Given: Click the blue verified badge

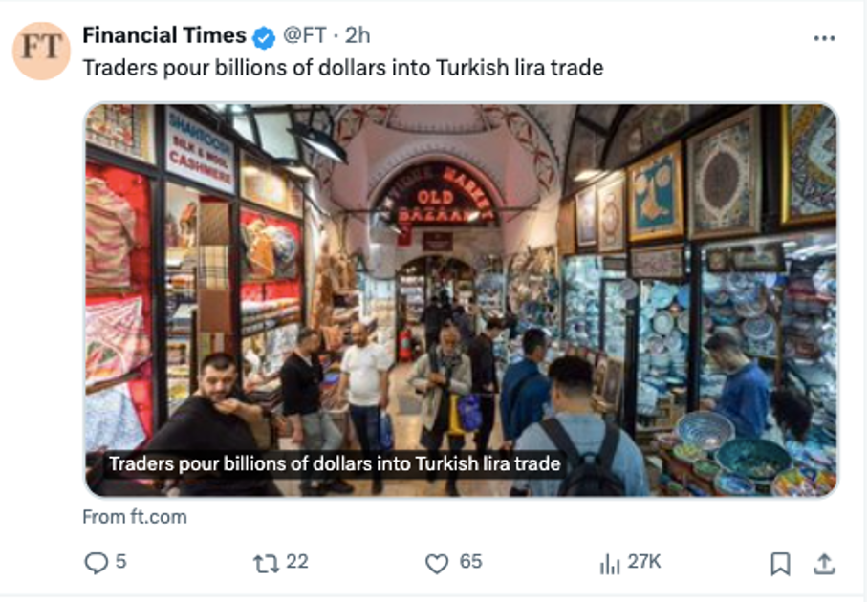Looking at the screenshot, I should pos(264,37).
